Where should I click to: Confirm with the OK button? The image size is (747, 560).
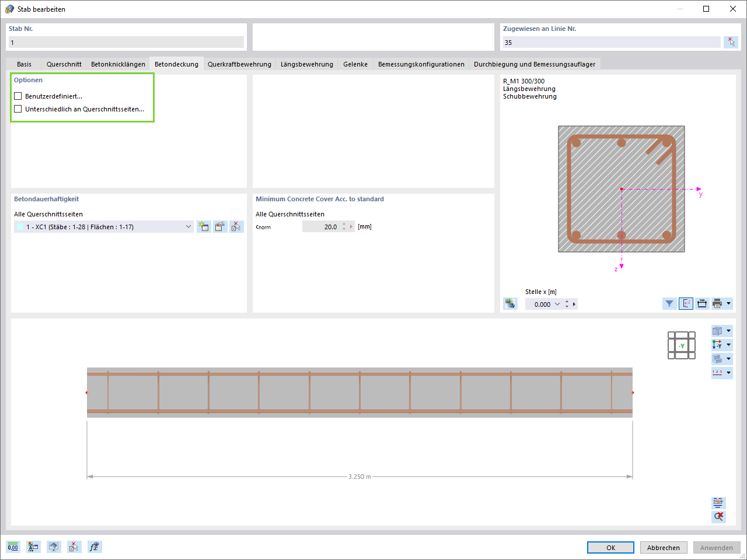click(x=610, y=548)
